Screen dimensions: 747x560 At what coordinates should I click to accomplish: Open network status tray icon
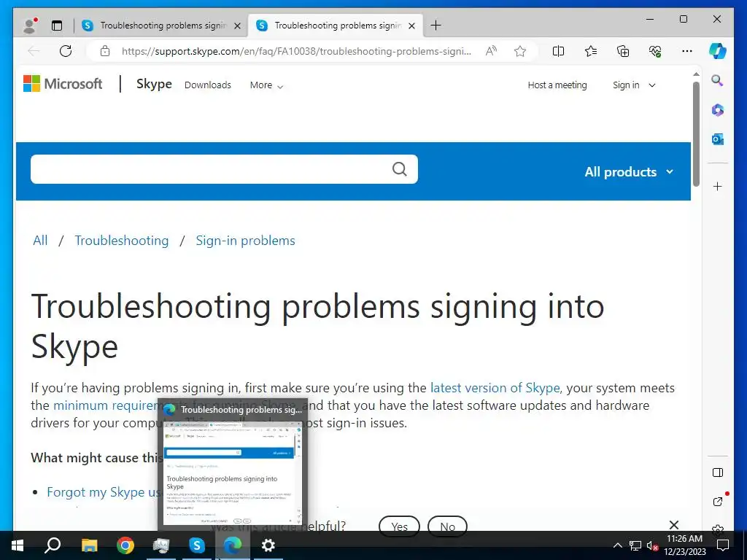point(635,545)
